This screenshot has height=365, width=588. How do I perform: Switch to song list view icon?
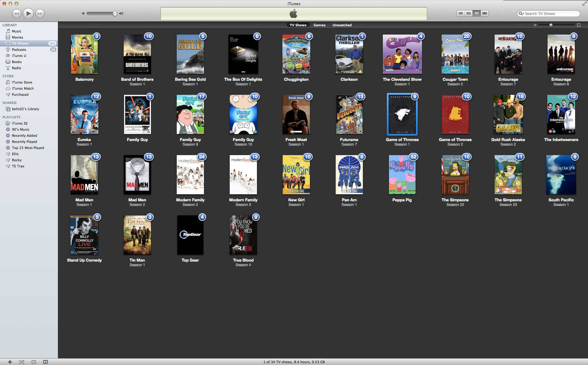click(460, 13)
